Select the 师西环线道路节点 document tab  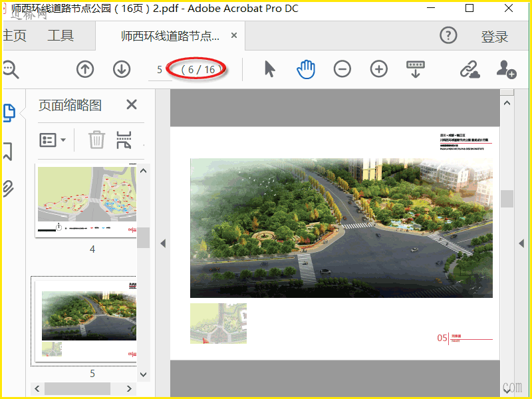click(170, 36)
